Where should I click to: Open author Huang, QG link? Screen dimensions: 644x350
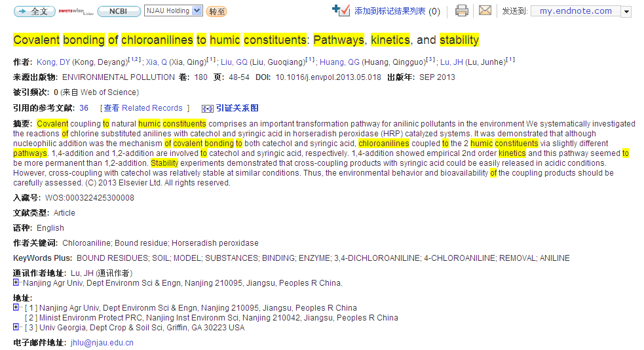click(339, 62)
